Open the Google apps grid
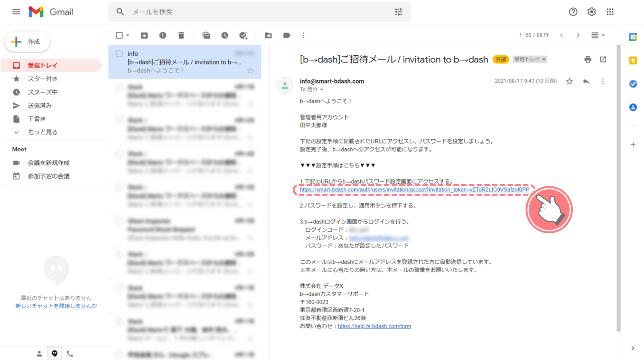This screenshot has width=644, height=362. click(x=610, y=12)
